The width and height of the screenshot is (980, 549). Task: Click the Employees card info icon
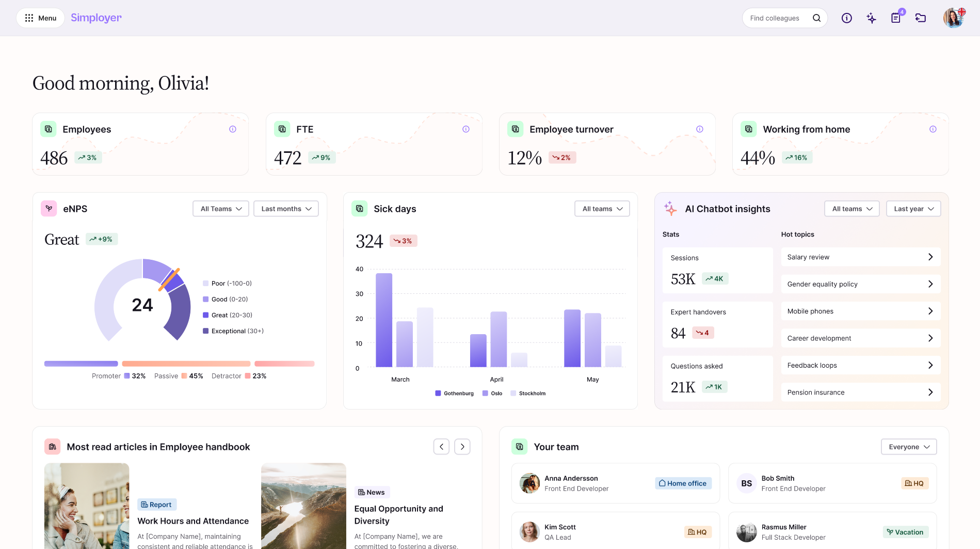233,129
